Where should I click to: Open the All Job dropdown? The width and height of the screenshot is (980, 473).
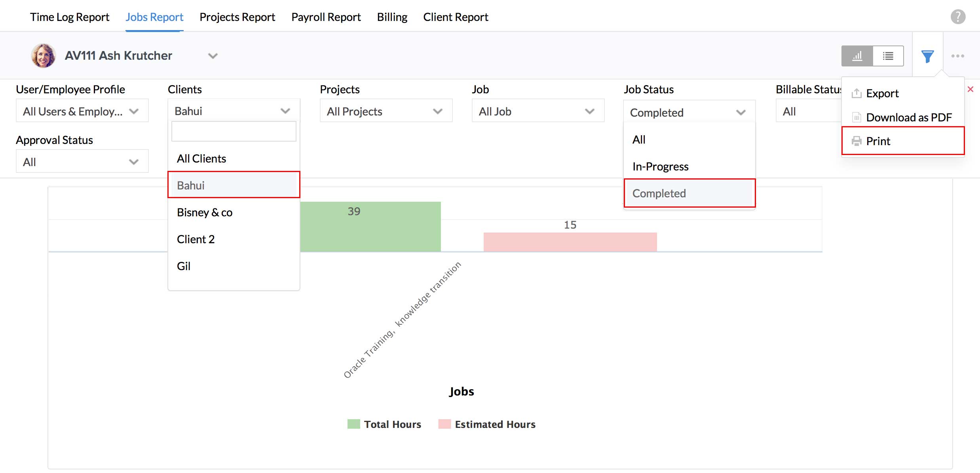pos(537,112)
